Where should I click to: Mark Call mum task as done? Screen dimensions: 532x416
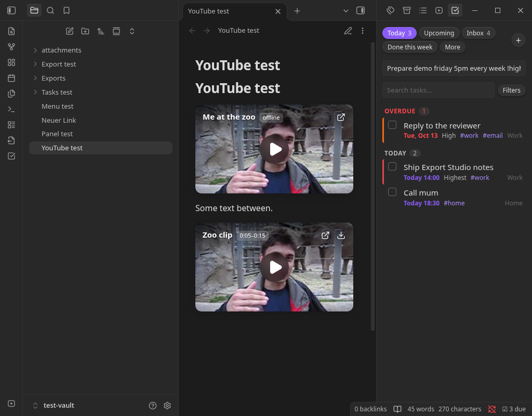392,192
